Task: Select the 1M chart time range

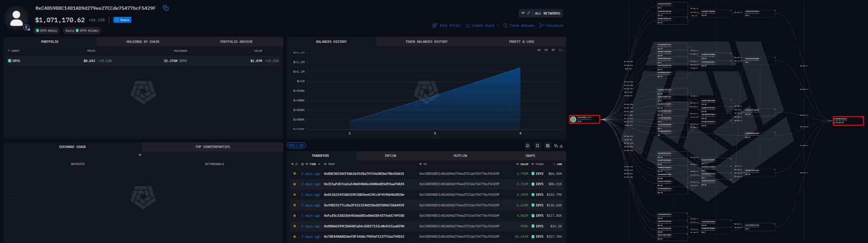Action: 546,50
